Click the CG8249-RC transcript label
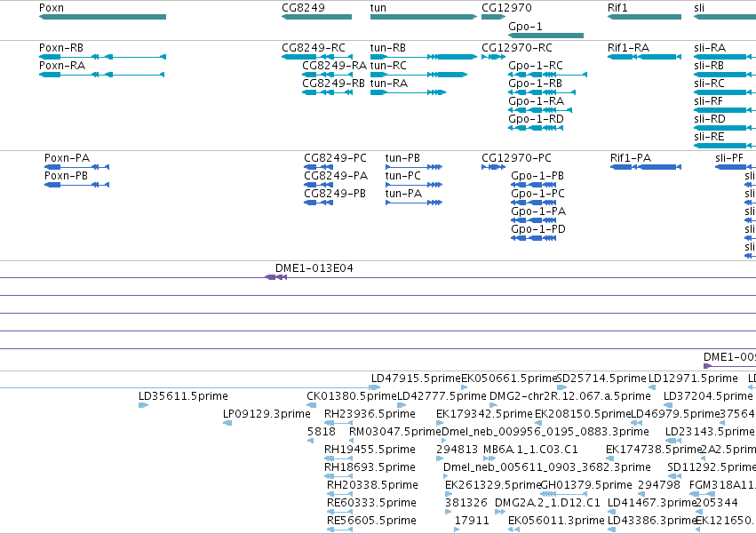The image size is (756, 534). pos(314,48)
